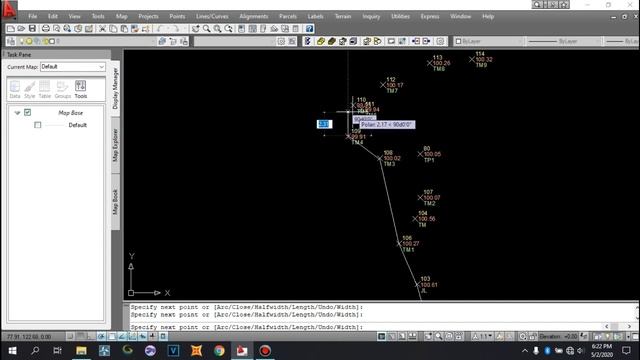Click the Redo arrow icon
The height and width of the screenshot is (360, 640).
point(175,29)
